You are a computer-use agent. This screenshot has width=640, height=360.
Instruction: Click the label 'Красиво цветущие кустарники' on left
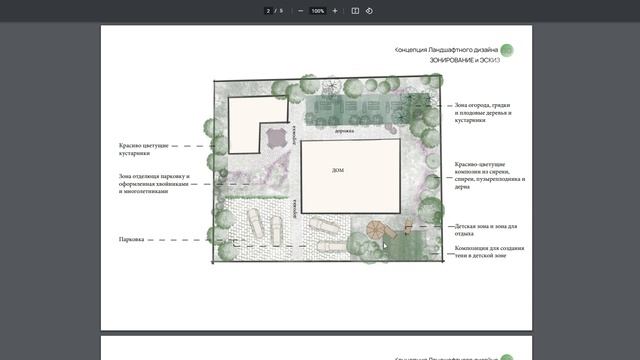point(143,149)
